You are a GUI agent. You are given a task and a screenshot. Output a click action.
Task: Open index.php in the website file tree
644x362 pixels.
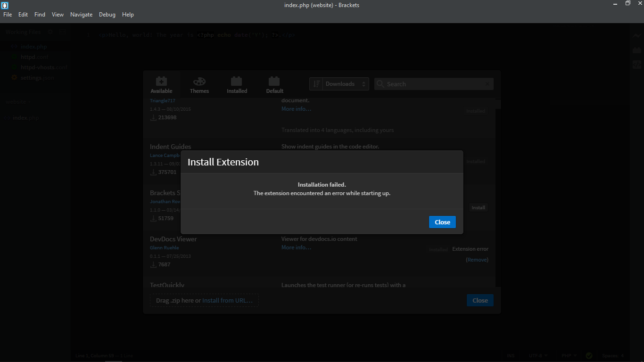[x=26, y=118]
